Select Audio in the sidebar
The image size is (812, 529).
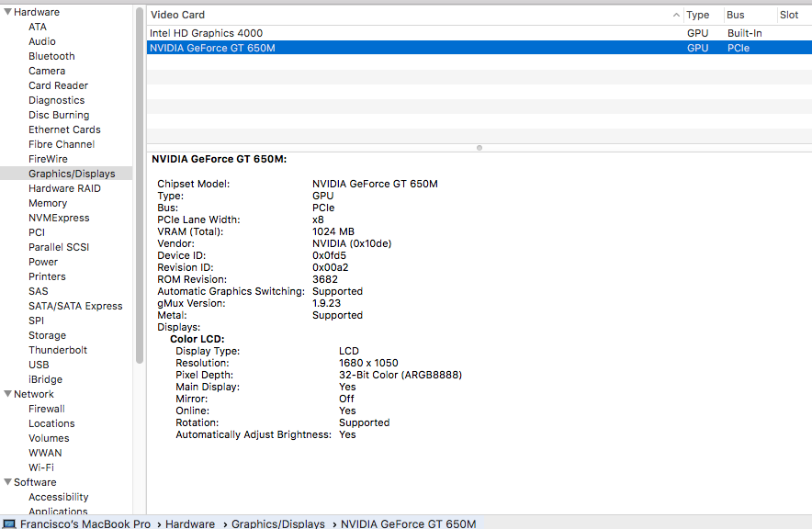42,41
